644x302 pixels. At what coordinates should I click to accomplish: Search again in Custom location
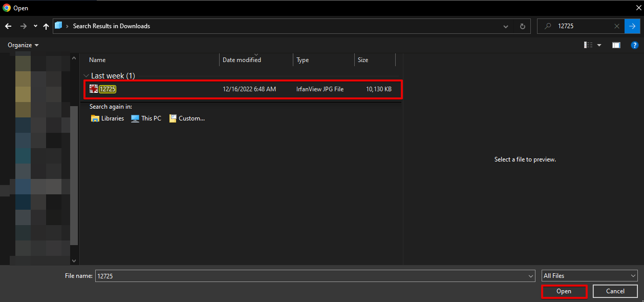coord(187,118)
